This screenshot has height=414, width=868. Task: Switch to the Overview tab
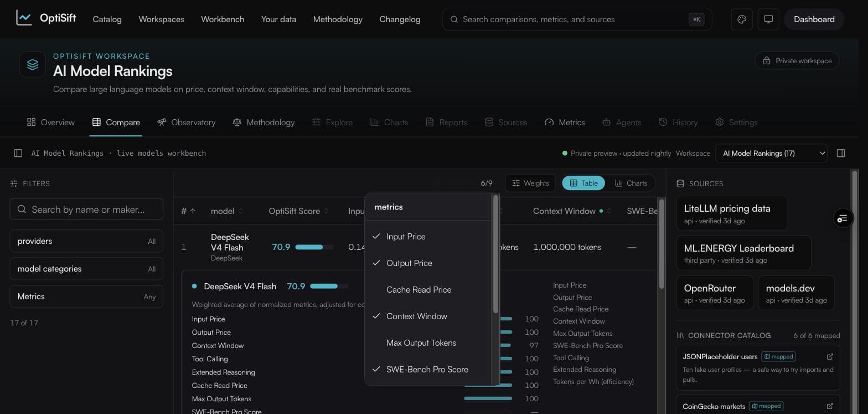pos(51,122)
